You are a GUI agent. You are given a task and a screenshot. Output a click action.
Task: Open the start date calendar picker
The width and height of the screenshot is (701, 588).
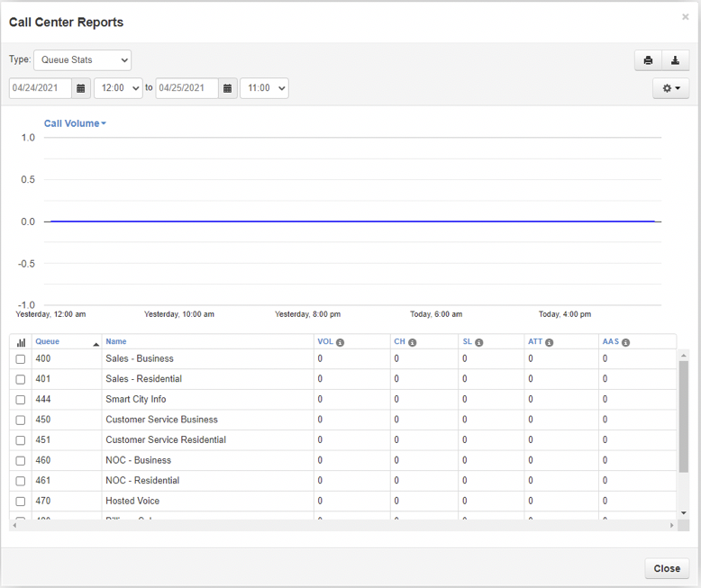(81, 88)
